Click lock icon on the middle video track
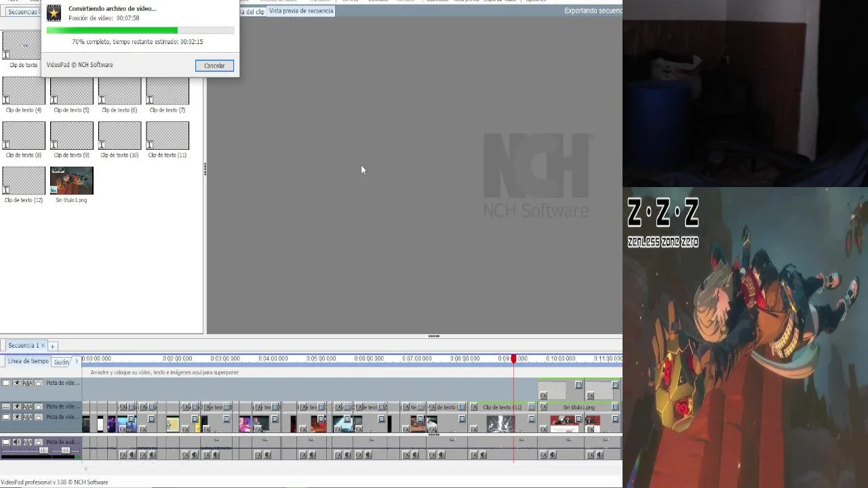This screenshot has height=488, width=868. click(38, 406)
